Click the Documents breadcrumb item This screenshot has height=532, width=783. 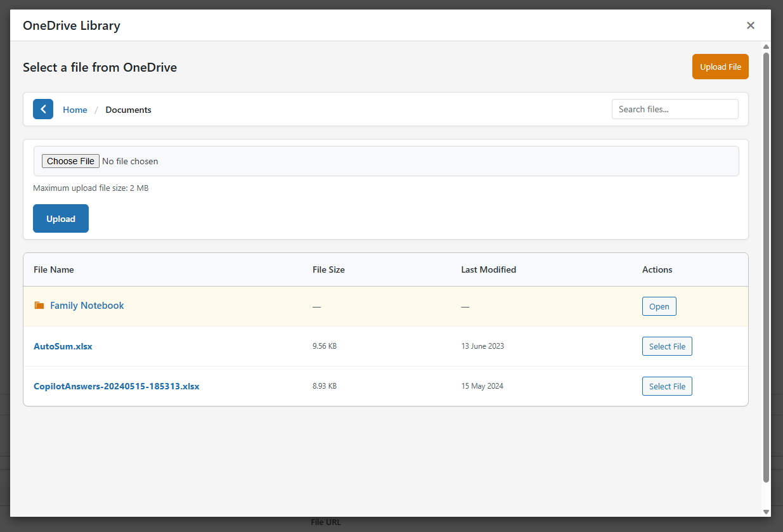[128, 109]
